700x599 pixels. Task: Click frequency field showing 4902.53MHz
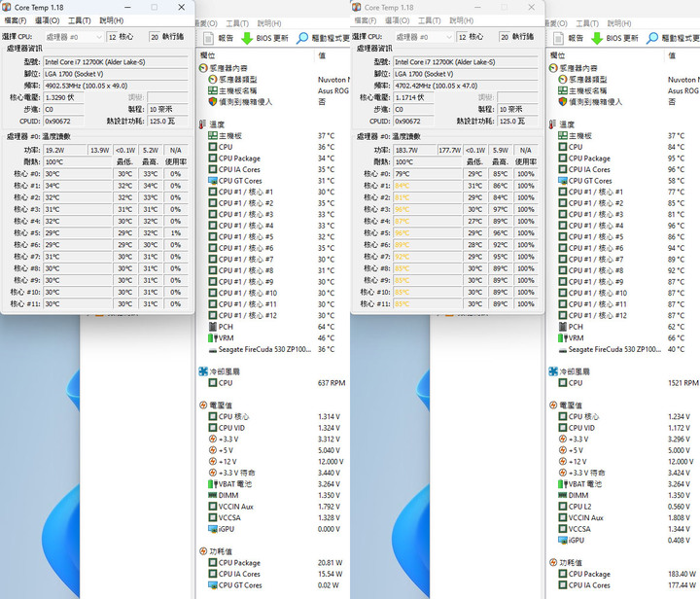[116, 86]
